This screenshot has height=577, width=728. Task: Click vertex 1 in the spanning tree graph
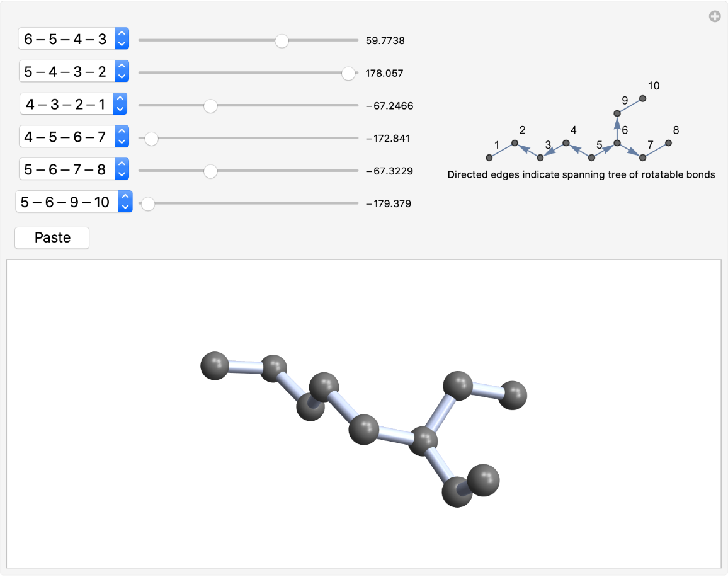point(489,157)
